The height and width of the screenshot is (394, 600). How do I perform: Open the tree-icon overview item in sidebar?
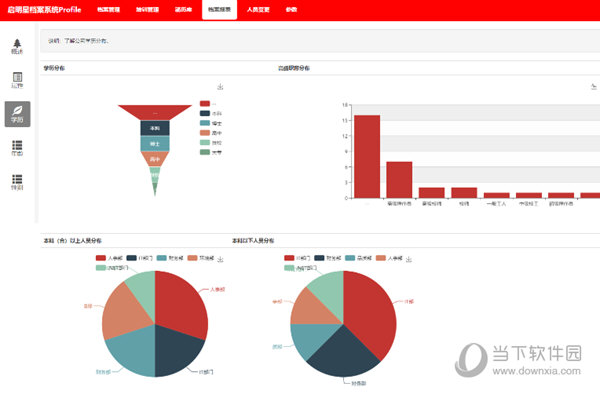(x=17, y=46)
